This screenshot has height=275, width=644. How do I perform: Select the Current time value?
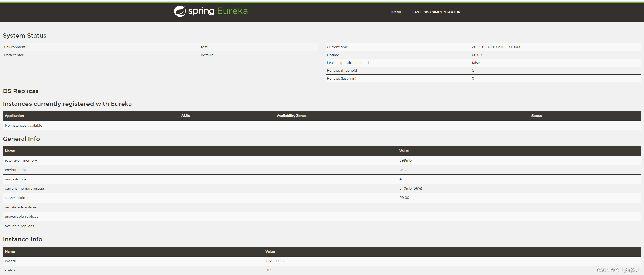pos(496,47)
